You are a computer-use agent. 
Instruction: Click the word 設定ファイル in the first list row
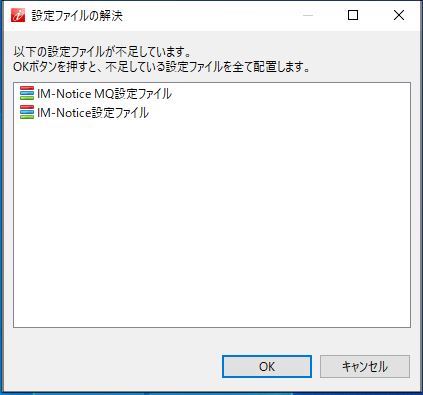(x=143, y=94)
